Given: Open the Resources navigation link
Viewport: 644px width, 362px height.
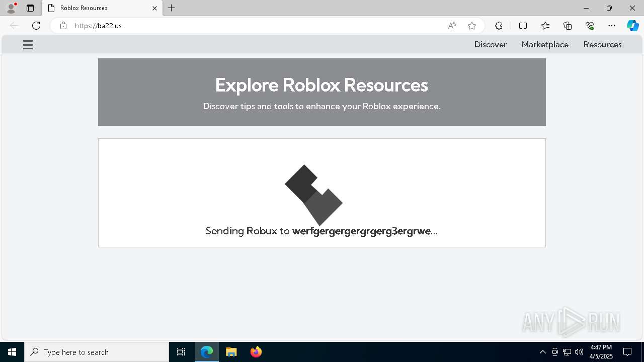Looking at the screenshot, I should click(x=602, y=44).
